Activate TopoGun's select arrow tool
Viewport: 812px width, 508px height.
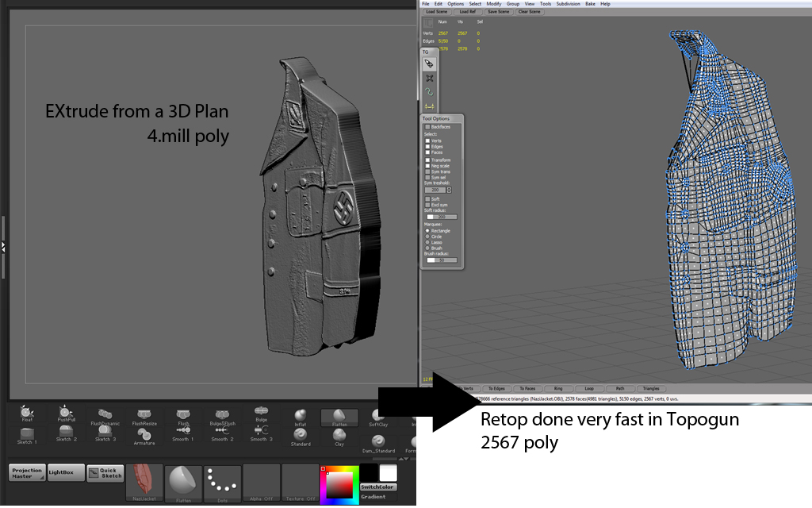pyautogui.click(x=429, y=63)
